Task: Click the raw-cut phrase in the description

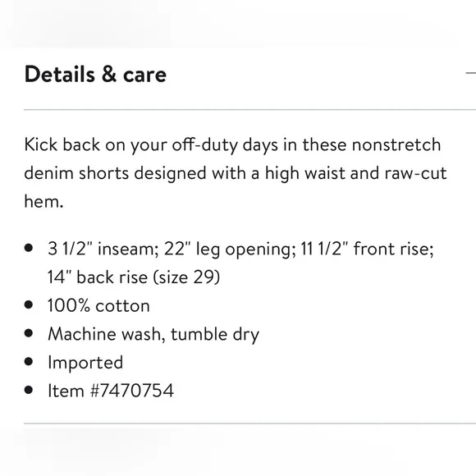Action: (x=415, y=173)
